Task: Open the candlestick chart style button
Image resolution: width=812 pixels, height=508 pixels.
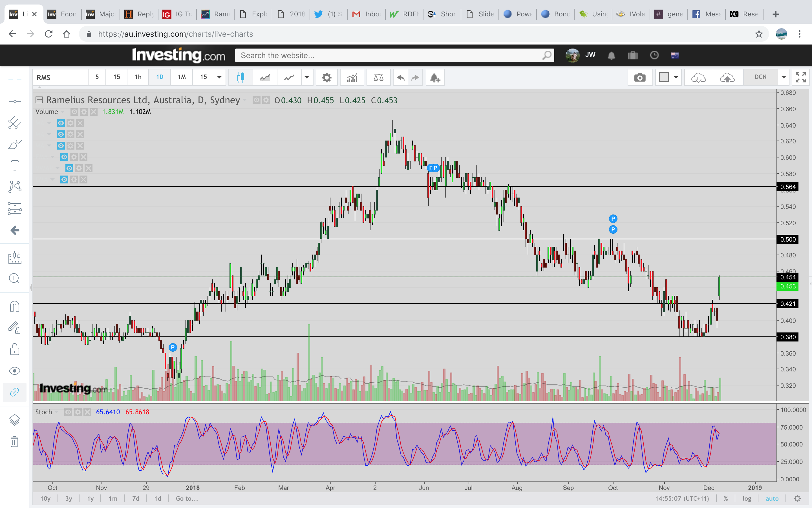Action: tap(240, 78)
